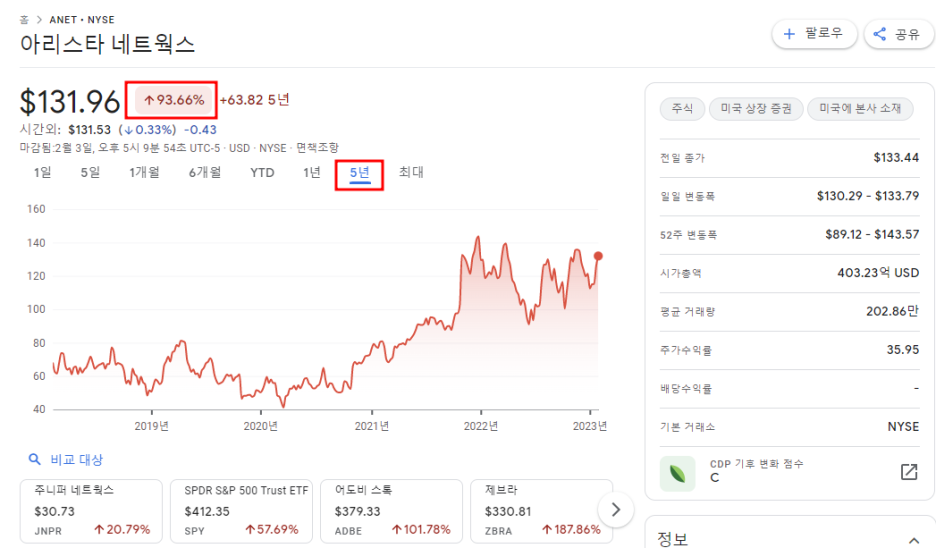Viewport: 936px width, 548px height.
Task: Click the 93.66% gain badge
Action: 174,100
